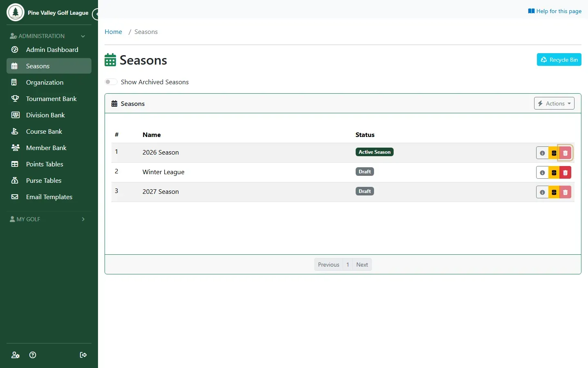Open the Recycle Bin

coord(559,60)
